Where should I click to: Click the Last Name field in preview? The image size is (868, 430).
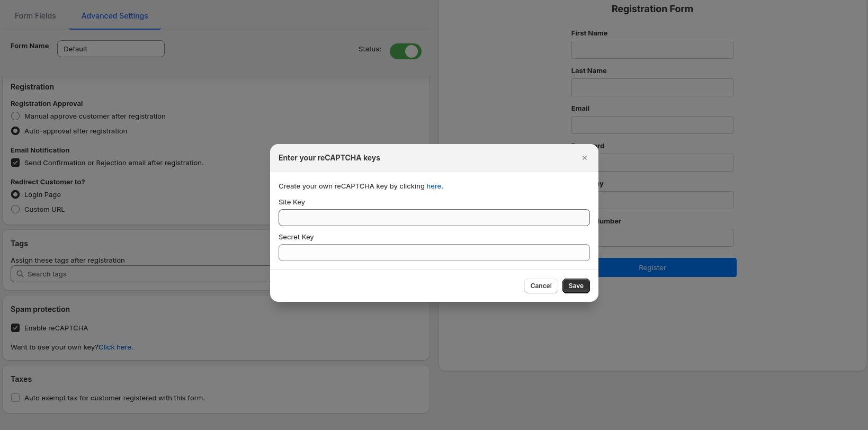click(652, 87)
